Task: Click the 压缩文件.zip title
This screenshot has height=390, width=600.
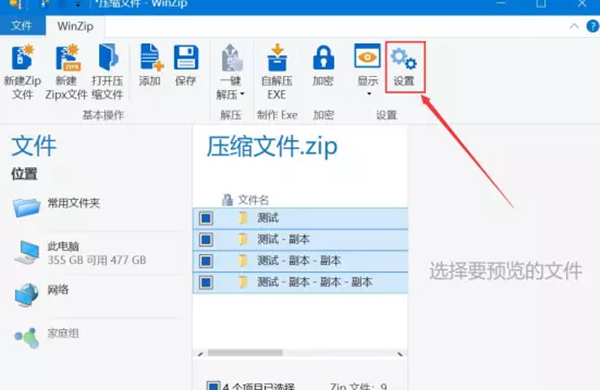Action: pyautogui.click(x=272, y=146)
